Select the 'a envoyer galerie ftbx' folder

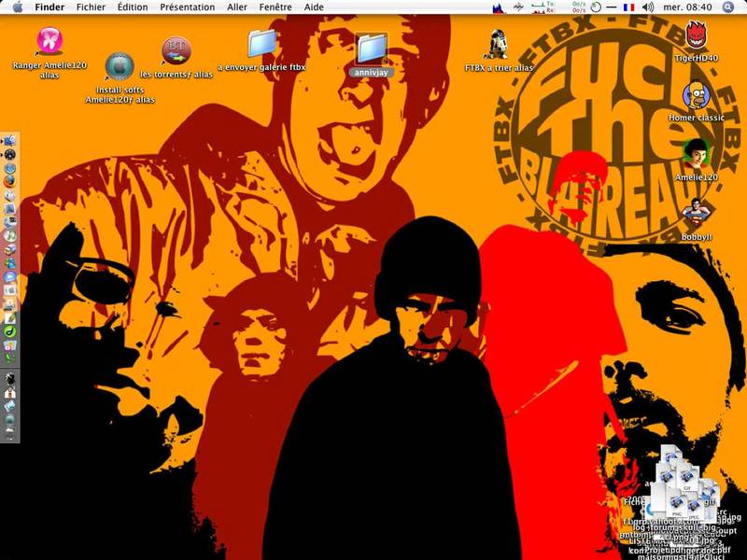[x=261, y=44]
